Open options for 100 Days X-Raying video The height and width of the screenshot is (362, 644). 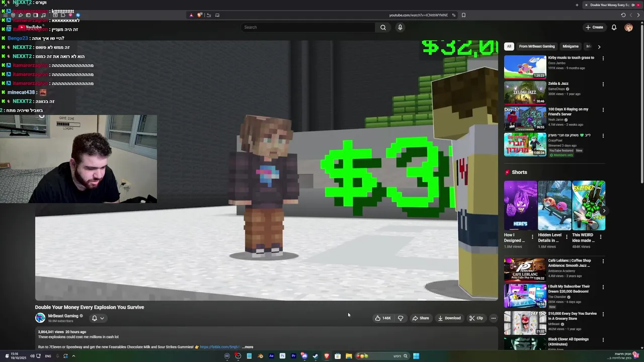point(603,110)
